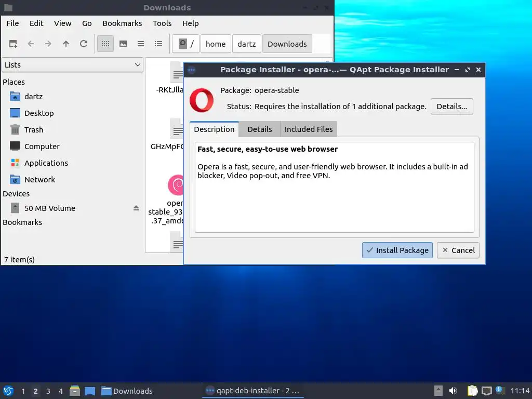Select the GHzMpF file icon
532x399 pixels.
point(177,129)
